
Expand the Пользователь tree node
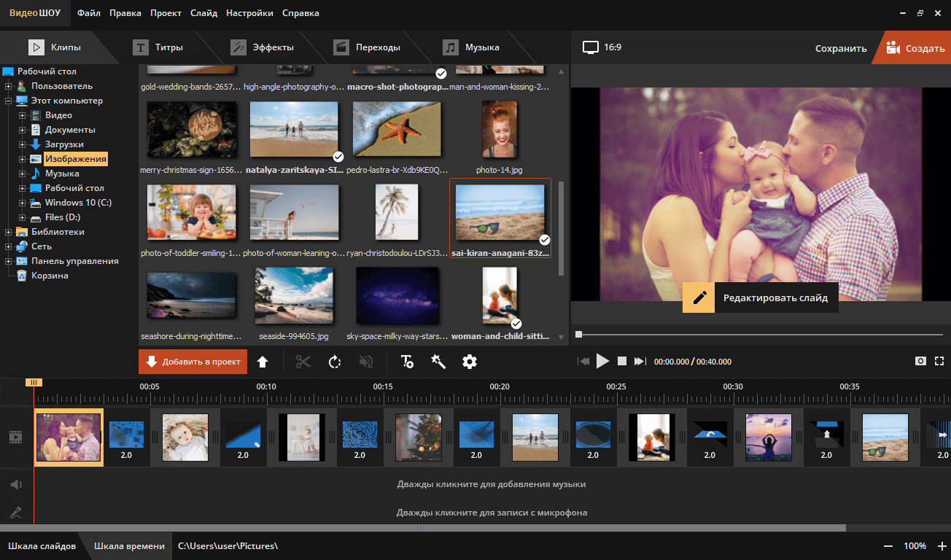(9, 86)
